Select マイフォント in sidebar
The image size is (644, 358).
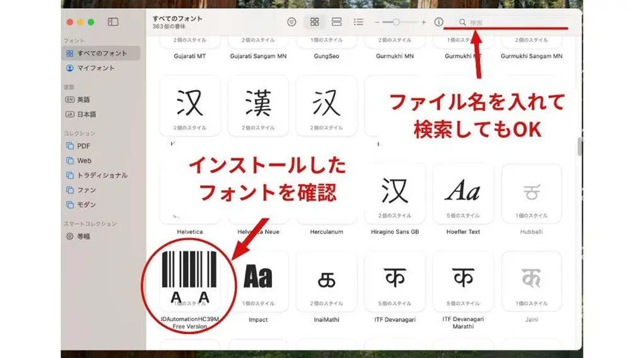pyautogui.click(x=101, y=68)
